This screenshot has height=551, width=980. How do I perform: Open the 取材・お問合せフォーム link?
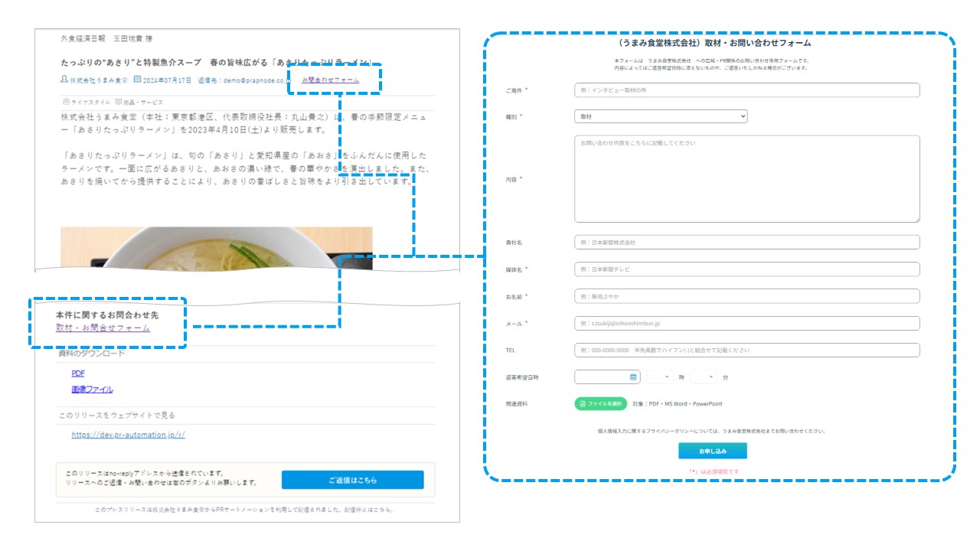coord(103,328)
